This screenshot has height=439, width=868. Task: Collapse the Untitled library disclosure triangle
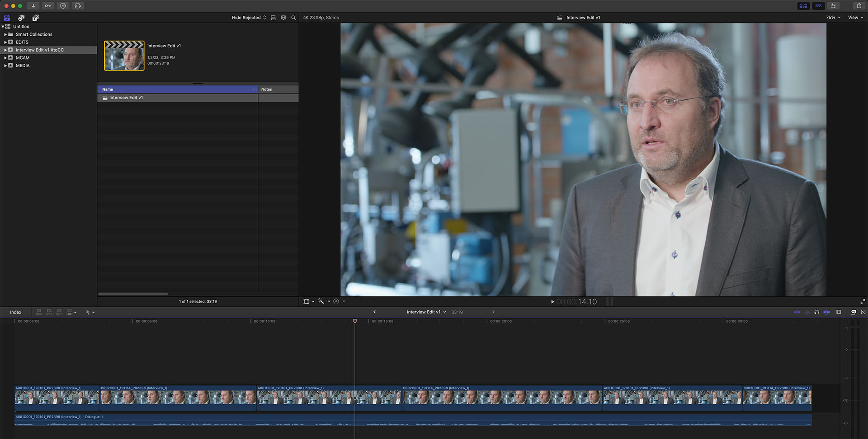point(3,27)
